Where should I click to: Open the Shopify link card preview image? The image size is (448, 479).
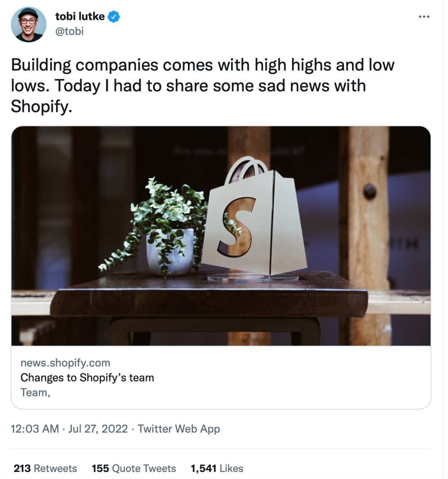coord(221,236)
